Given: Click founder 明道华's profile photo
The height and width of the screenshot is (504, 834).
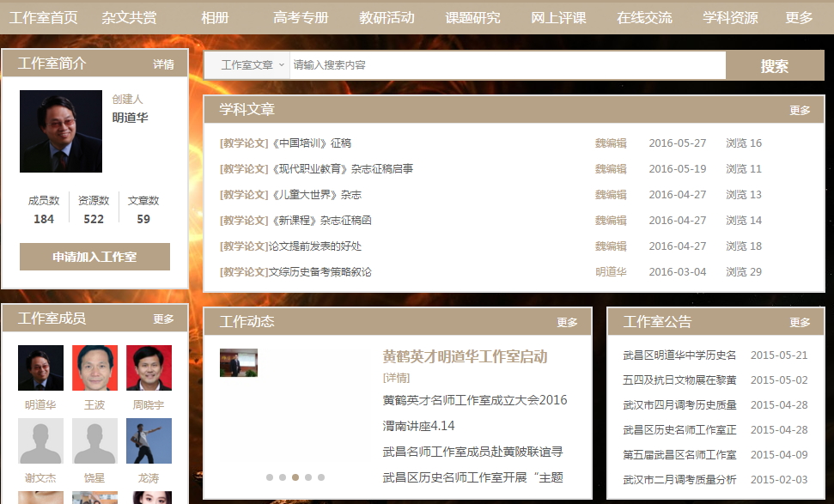Looking at the screenshot, I should point(60,131).
